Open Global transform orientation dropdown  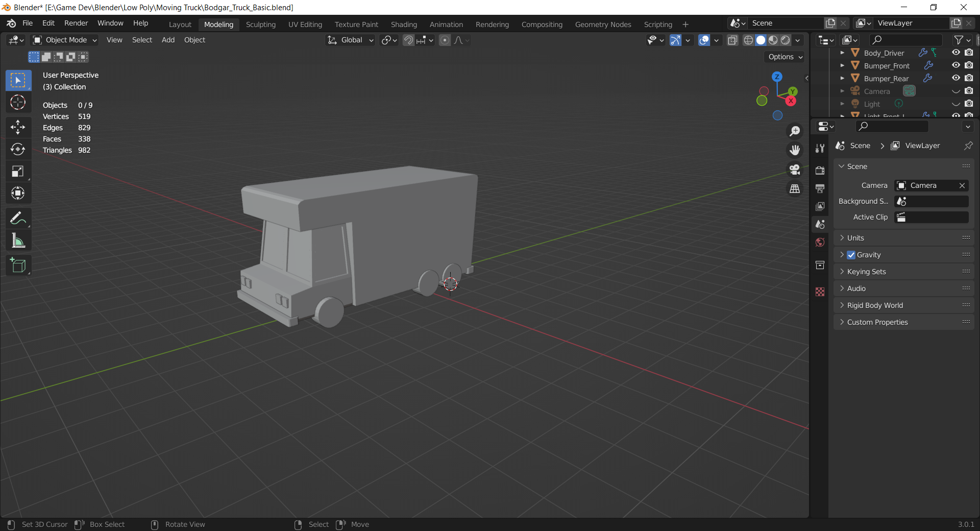click(350, 40)
